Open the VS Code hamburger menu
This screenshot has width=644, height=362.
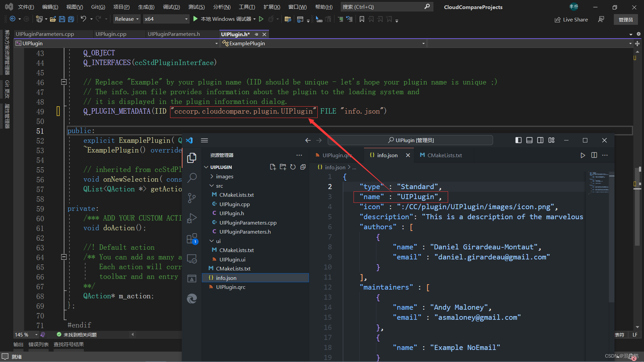(x=204, y=140)
